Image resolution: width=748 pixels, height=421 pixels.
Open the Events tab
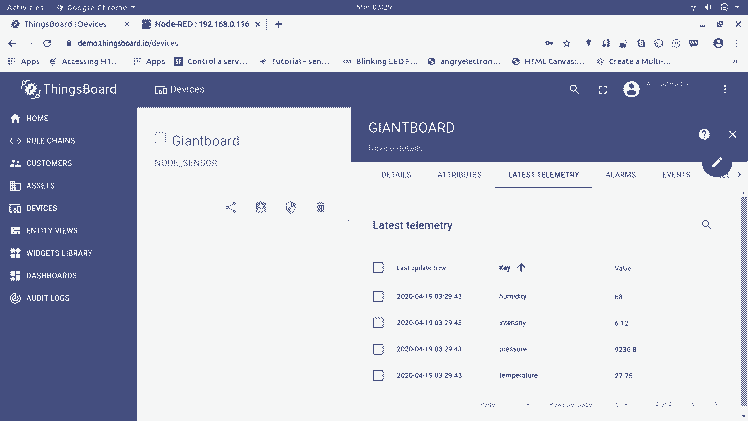[x=676, y=175]
